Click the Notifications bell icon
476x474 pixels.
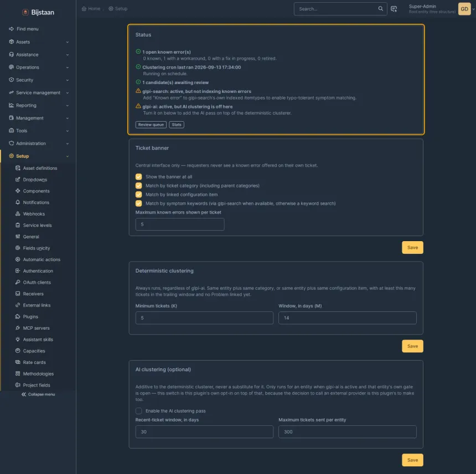tap(18, 202)
